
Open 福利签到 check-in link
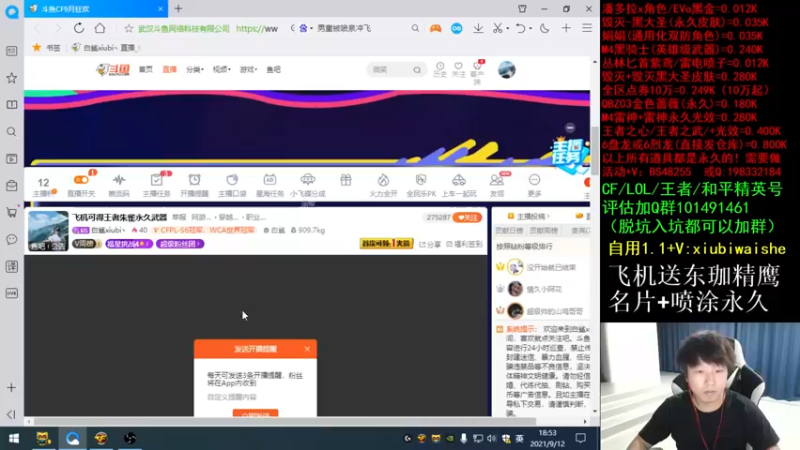click(x=464, y=244)
